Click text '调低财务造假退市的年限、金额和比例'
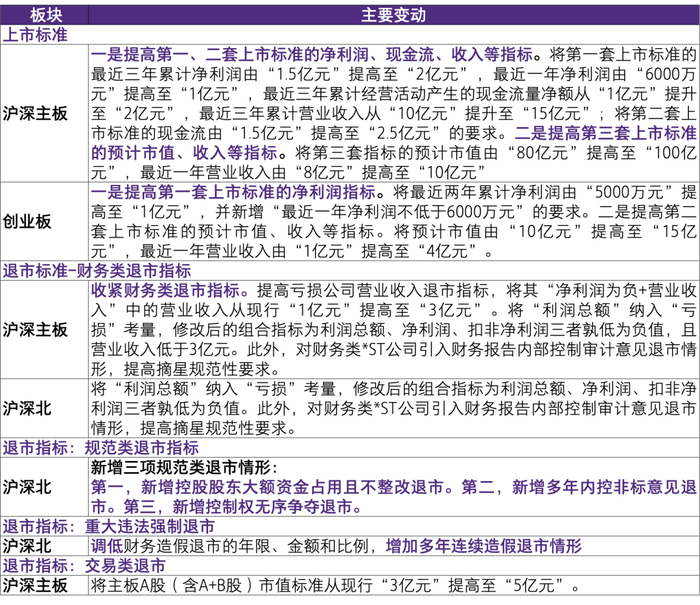 230,546
